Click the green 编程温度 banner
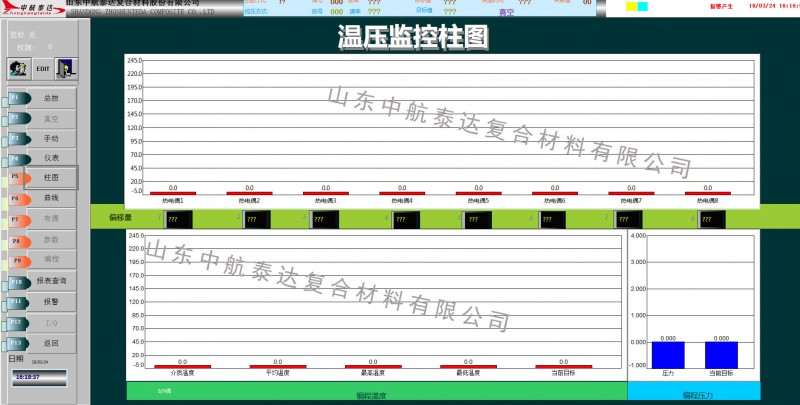 [377, 391]
